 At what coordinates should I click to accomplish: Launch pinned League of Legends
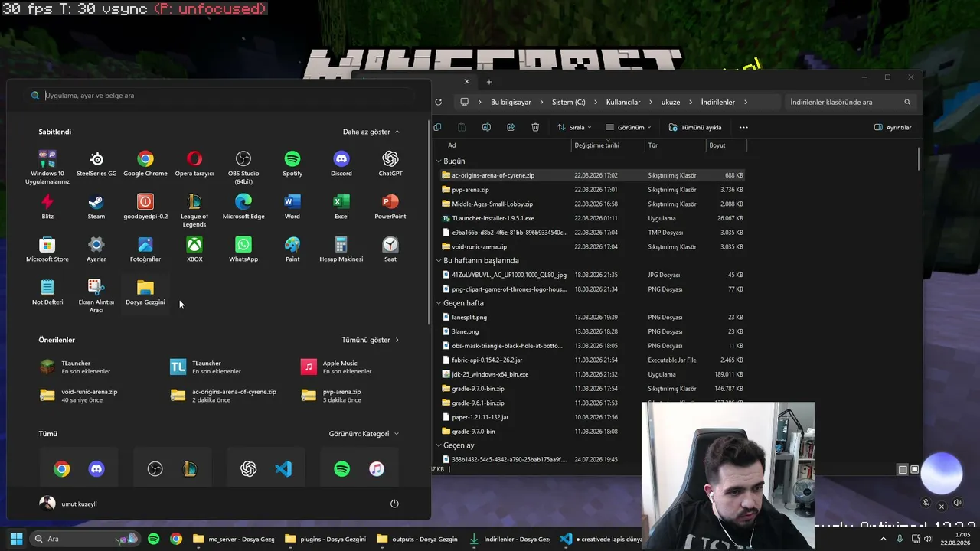pyautogui.click(x=194, y=210)
